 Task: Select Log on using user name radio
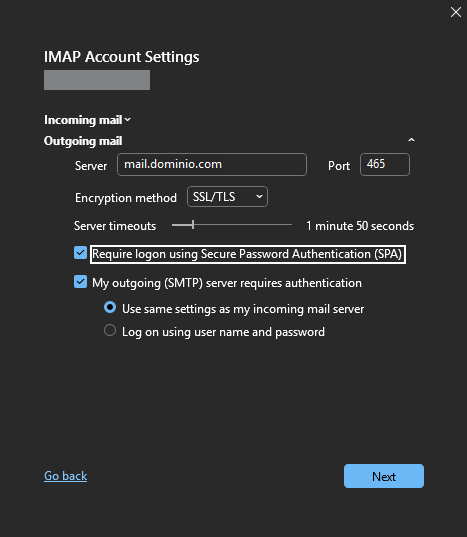point(110,330)
